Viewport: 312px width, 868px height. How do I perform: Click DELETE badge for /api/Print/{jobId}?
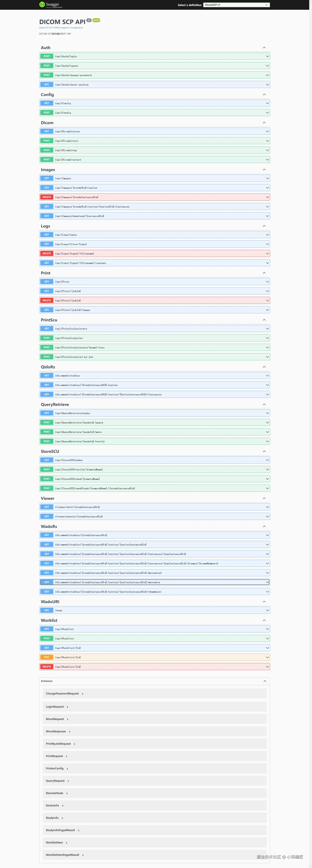[x=46, y=301]
